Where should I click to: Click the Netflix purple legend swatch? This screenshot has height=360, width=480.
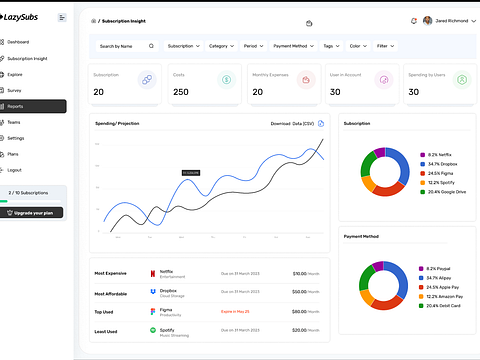click(422, 155)
